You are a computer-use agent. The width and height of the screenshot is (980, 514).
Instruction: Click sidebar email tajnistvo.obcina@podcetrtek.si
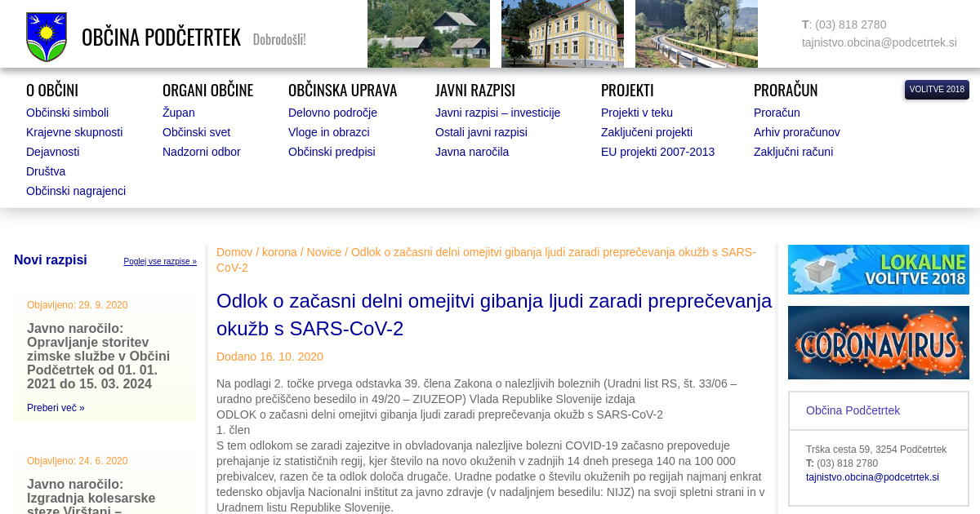tap(872, 477)
